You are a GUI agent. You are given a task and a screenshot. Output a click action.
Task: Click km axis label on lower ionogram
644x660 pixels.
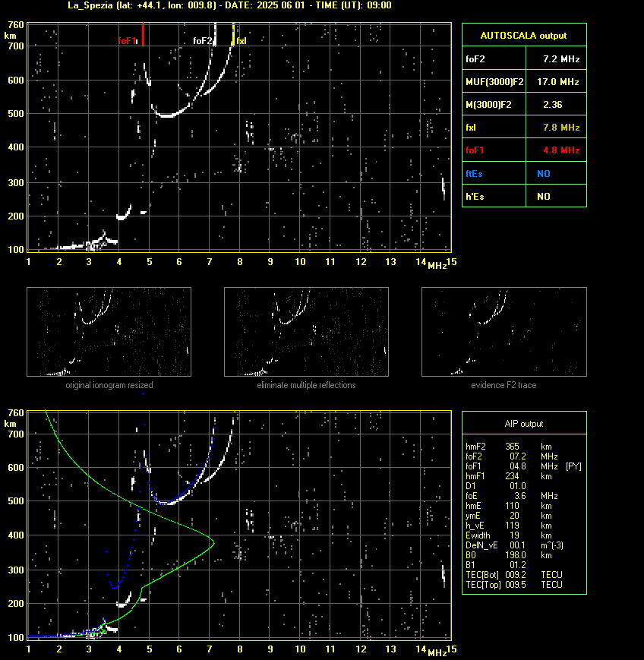[x=10, y=424]
